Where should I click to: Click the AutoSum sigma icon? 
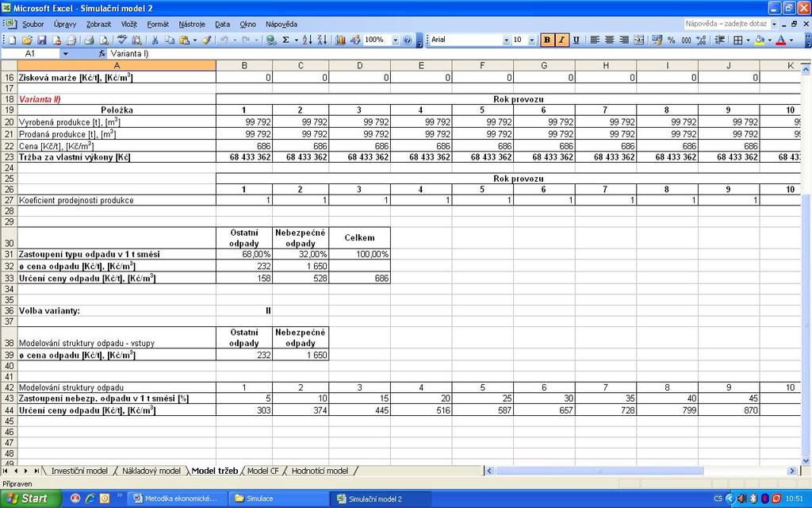pyautogui.click(x=285, y=40)
